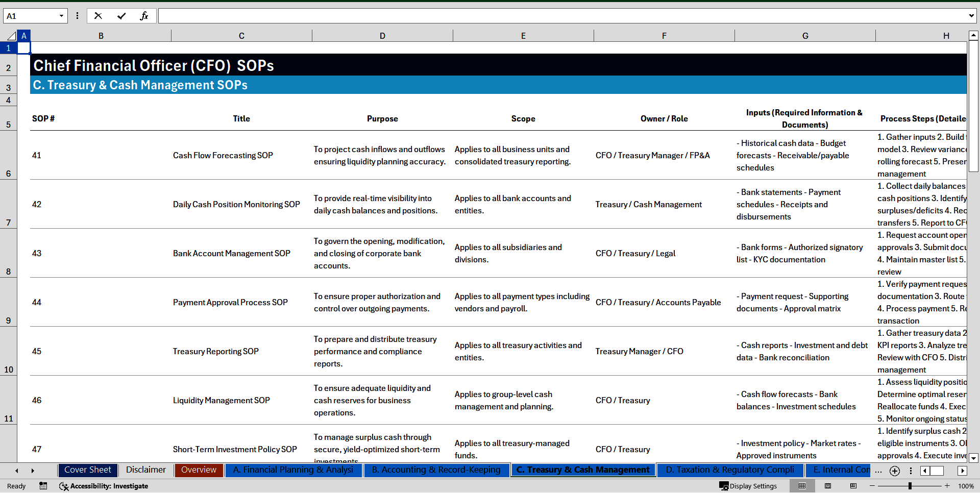This screenshot has width=980, height=493.
Task: Show hidden sheet tabs with ellipsis
Action: coord(878,471)
